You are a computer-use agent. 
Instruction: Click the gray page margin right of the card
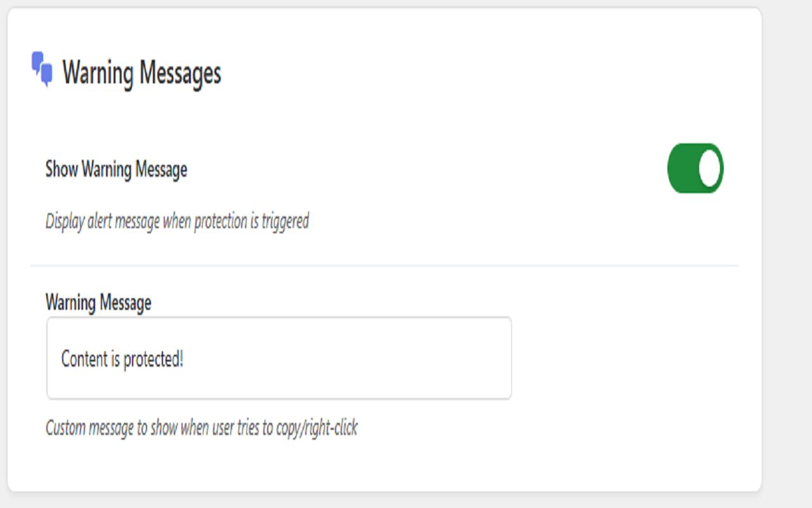tap(787, 254)
